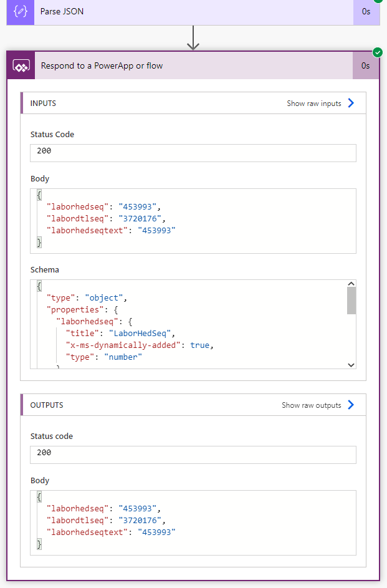Click the PowerApps icon on Respond action
This screenshot has height=588, width=387.
pos(21,65)
